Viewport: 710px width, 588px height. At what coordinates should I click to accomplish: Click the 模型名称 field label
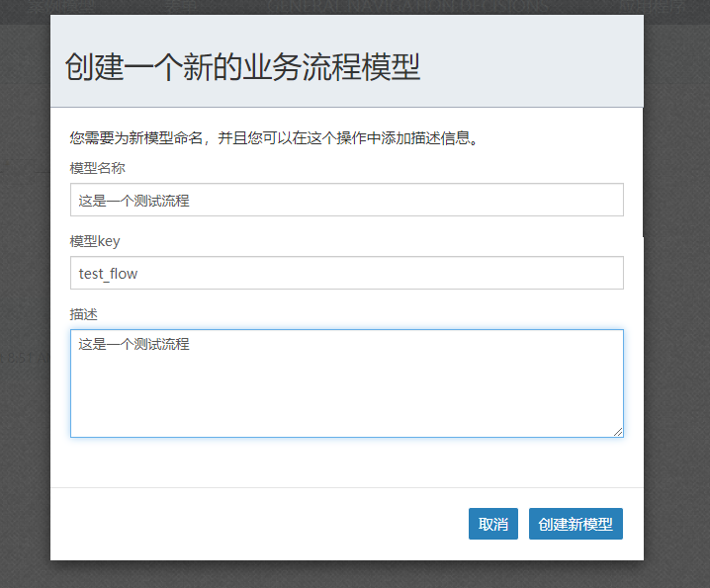98,169
